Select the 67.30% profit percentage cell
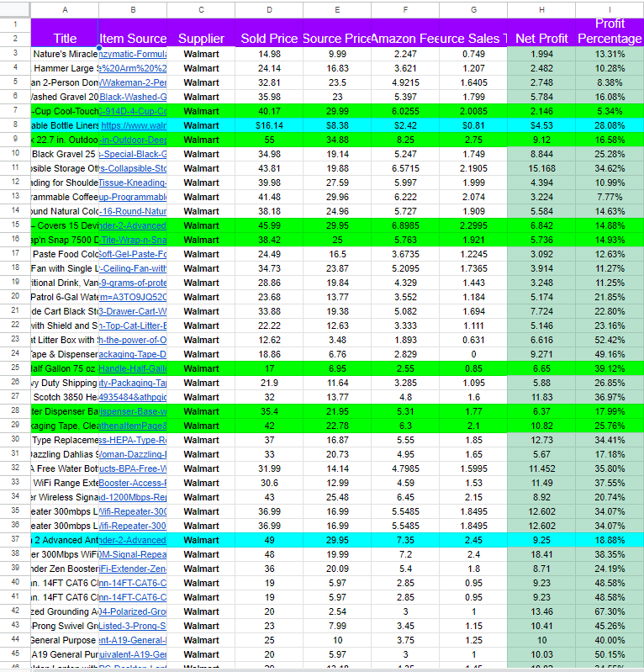 point(610,611)
